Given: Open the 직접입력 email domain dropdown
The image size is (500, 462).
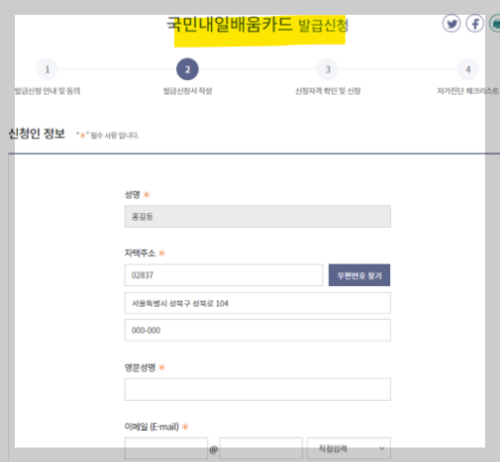Looking at the screenshot, I should tap(349, 449).
